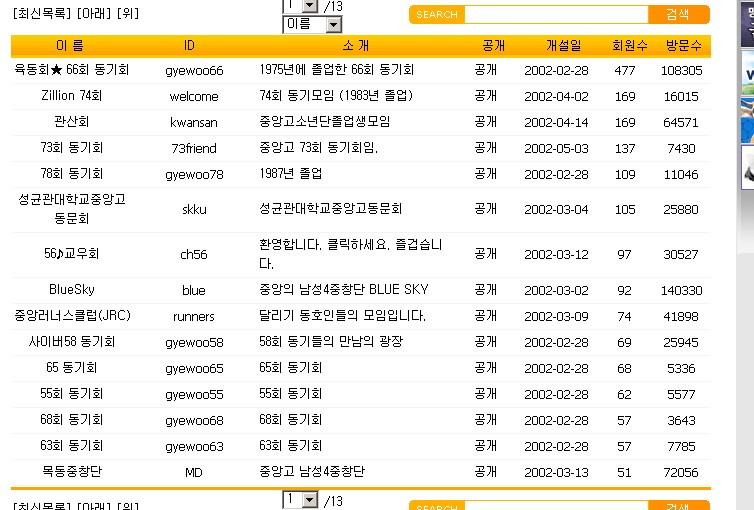This screenshot has width=754, height=510.
Task: Open 중앙러너스클럽(JRC) club page
Action: tap(71, 316)
